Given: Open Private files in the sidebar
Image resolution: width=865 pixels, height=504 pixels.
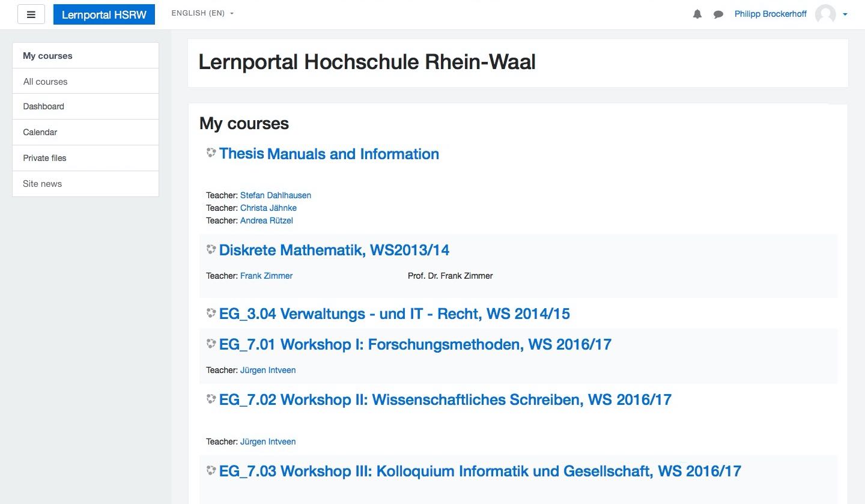Looking at the screenshot, I should point(44,158).
